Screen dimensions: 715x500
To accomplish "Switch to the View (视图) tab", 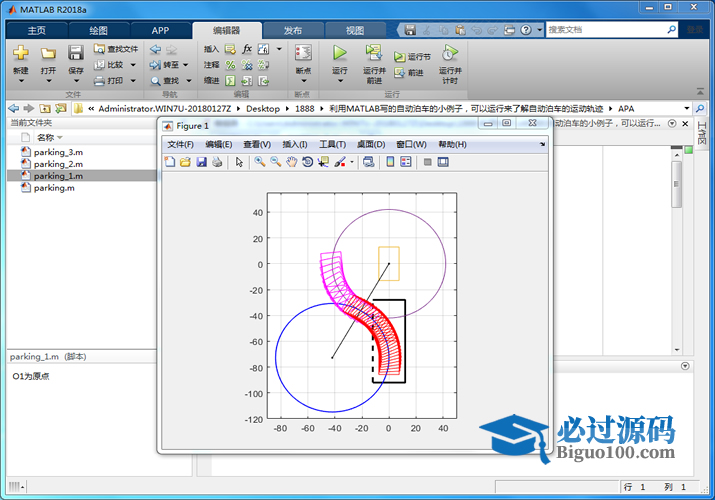I will (x=355, y=31).
